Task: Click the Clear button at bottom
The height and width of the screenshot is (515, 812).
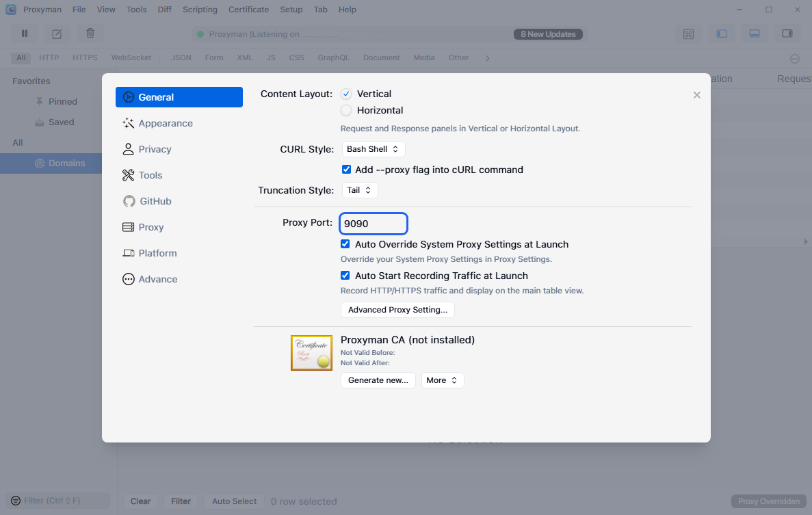Action: pos(140,501)
